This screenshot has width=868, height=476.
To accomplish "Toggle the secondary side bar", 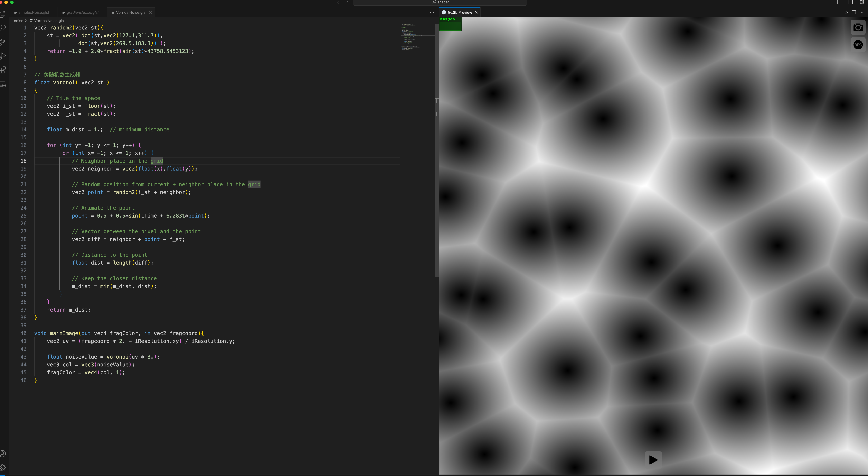I will (x=855, y=2).
